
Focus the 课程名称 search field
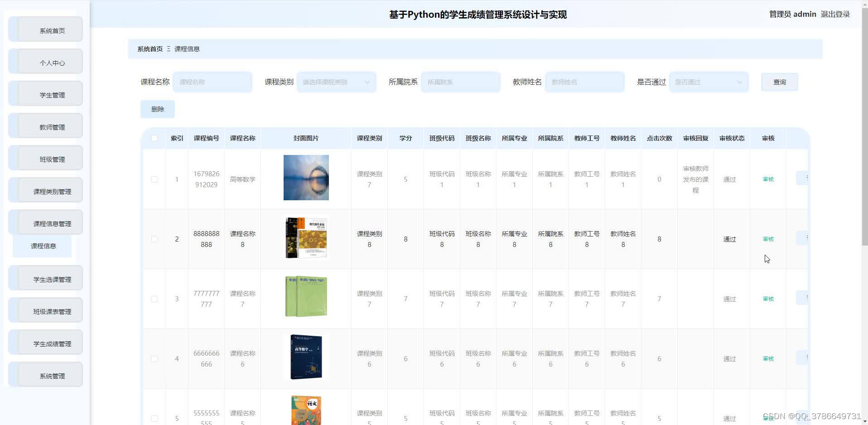click(x=212, y=82)
